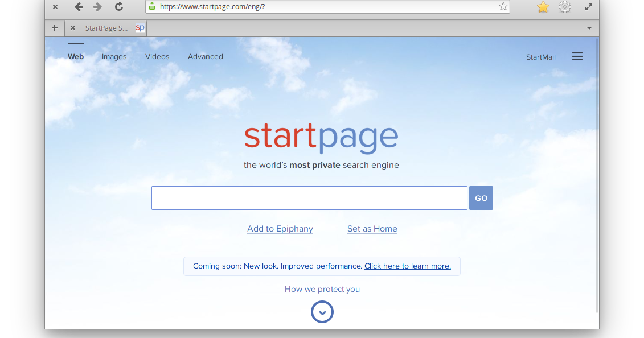Bookmark this page with the star icon
The width and height of the screenshot is (644, 338).
[543, 7]
